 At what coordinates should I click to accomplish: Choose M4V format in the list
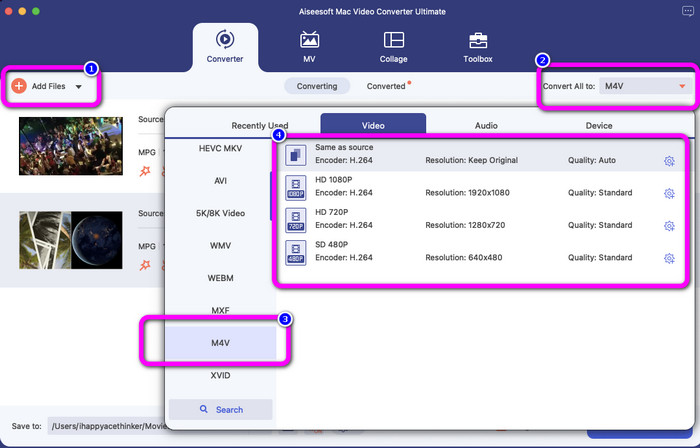(x=221, y=343)
